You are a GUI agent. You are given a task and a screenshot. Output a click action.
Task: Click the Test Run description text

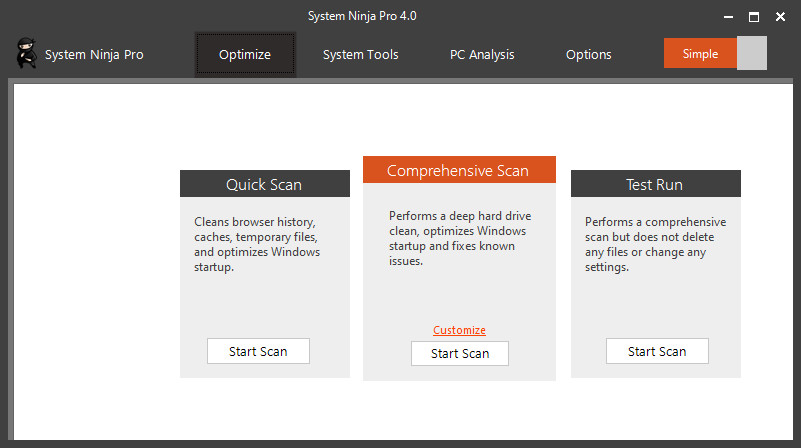tap(655, 244)
